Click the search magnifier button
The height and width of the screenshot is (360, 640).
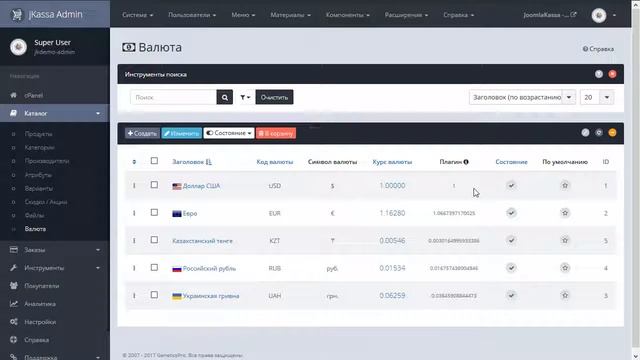(x=224, y=97)
